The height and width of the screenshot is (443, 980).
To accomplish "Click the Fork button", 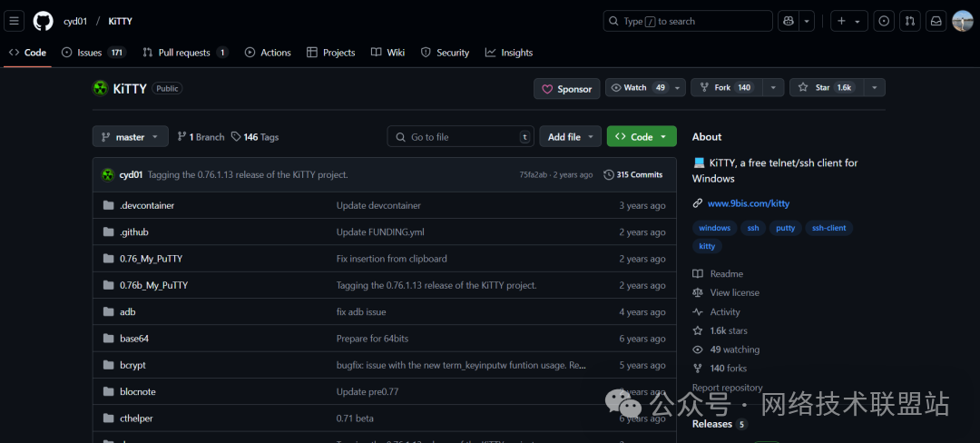I will coord(728,87).
